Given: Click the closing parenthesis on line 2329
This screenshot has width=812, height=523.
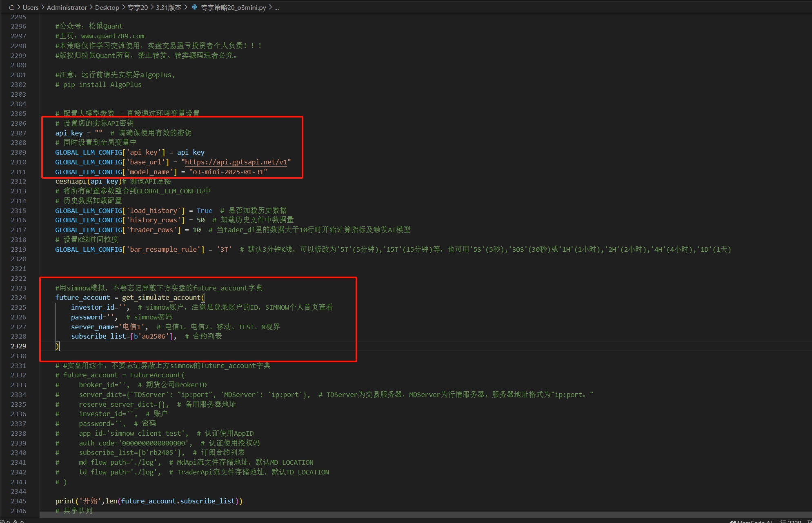Looking at the screenshot, I should coord(58,346).
